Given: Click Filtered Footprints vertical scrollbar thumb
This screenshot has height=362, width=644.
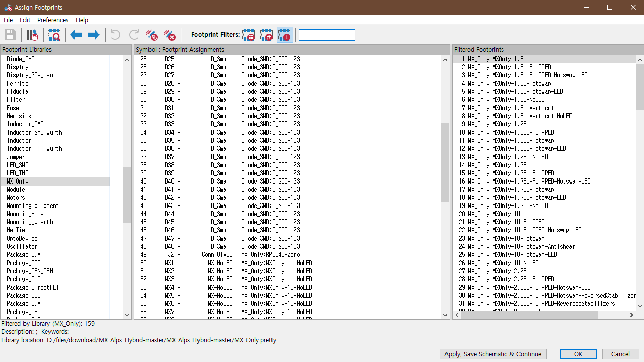Looking at the screenshot, I should [640, 87].
